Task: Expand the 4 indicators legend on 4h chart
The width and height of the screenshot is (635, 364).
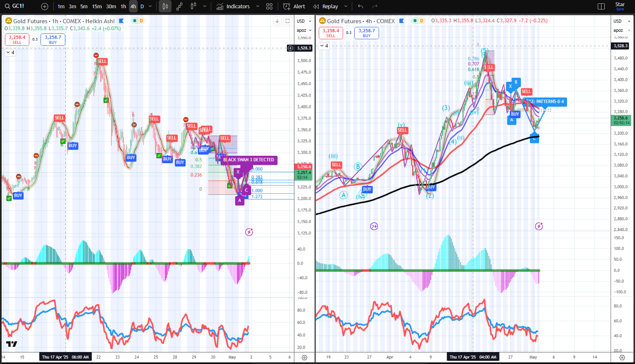Action: point(324,46)
